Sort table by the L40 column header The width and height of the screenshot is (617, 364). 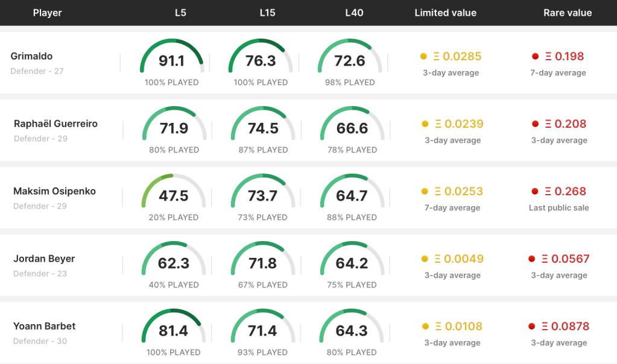(354, 13)
